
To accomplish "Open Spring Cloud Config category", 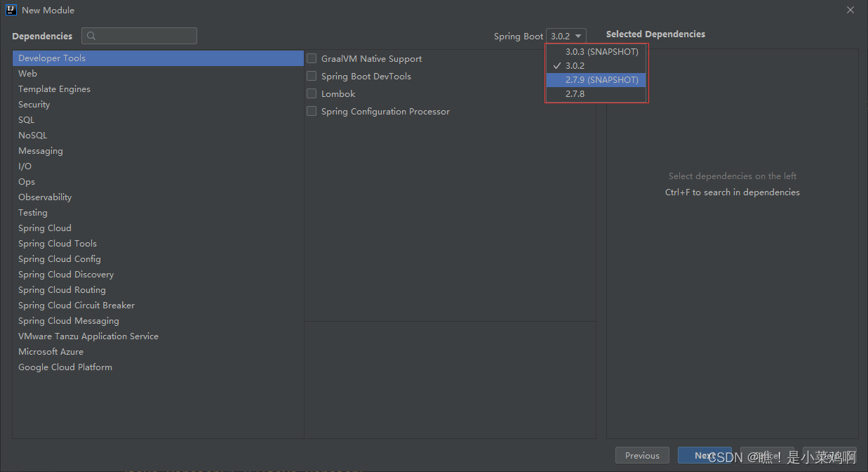I will [x=158, y=259].
